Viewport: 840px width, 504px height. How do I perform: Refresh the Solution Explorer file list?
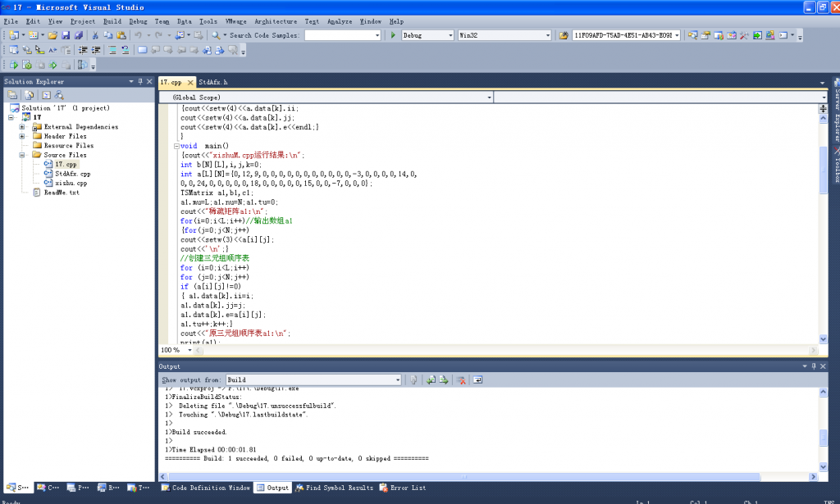(47, 94)
